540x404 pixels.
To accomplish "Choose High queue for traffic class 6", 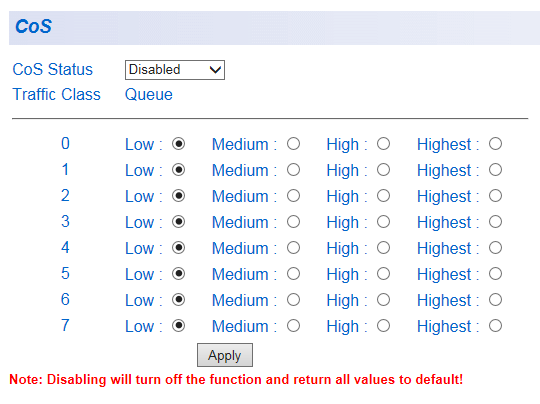I will tap(383, 300).
